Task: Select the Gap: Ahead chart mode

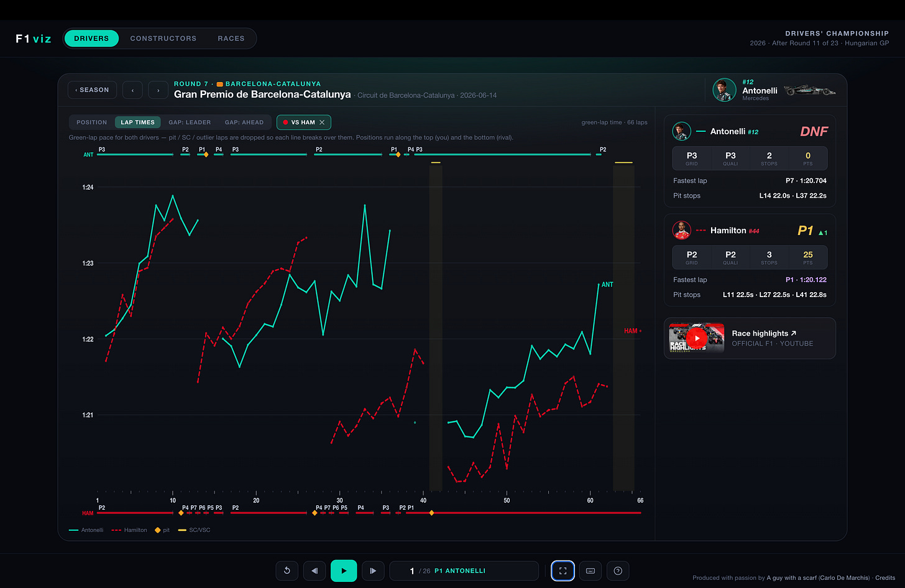Action: pyautogui.click(x=244, y=122)
